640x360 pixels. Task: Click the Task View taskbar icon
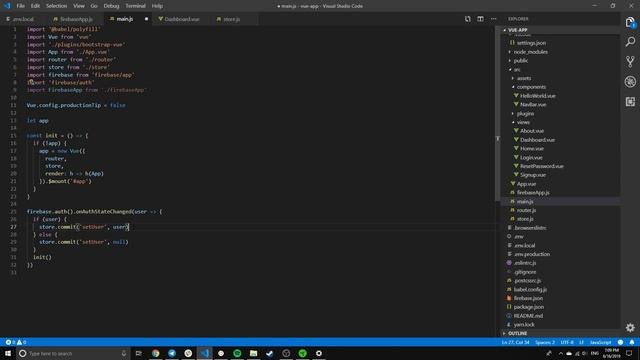138,353
